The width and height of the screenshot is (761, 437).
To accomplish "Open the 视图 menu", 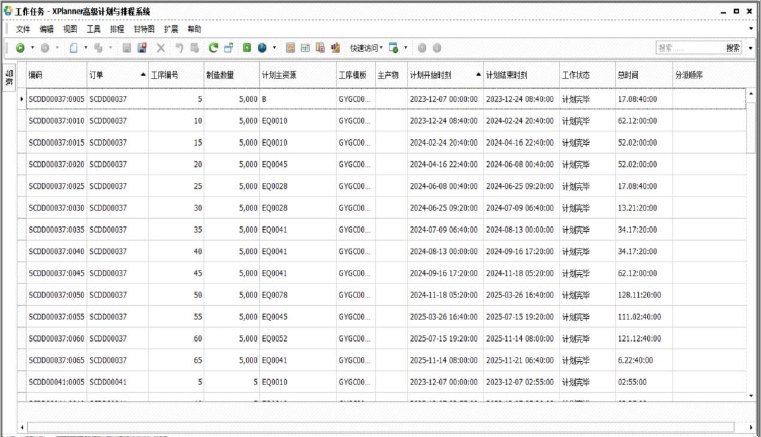I will pos(70,29).
